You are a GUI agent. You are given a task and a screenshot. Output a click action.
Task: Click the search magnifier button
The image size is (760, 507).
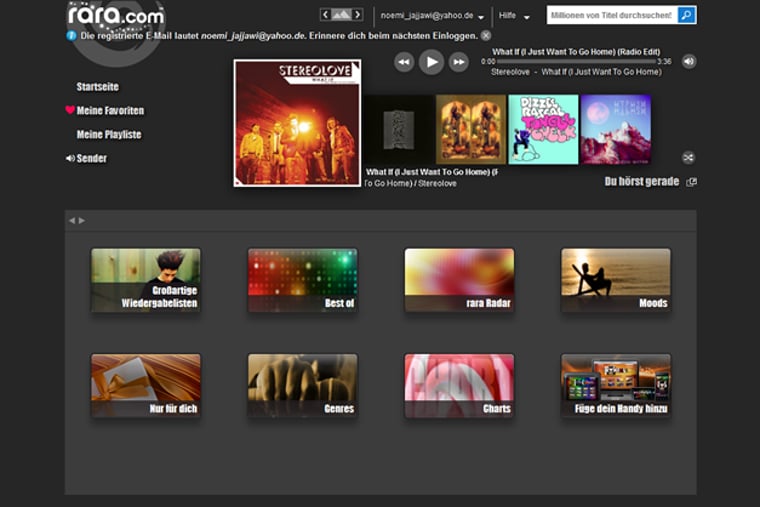point(686,15)
